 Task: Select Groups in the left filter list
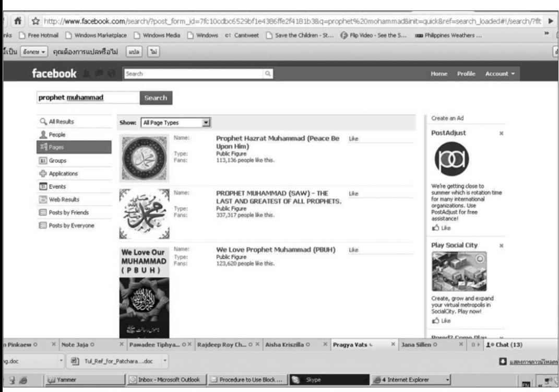57,161
